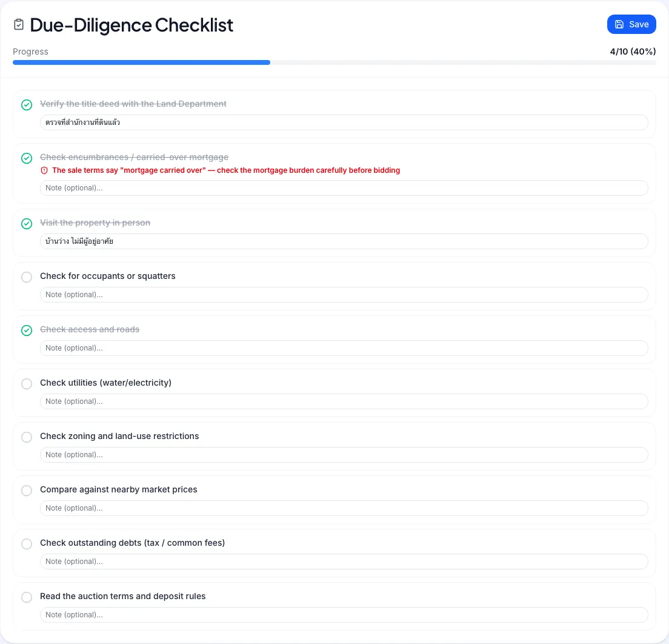The width and height of the screenshot is (669, 644).
Task: Click the struck-through Check encumbrances label
Action: tap(134, 157)
